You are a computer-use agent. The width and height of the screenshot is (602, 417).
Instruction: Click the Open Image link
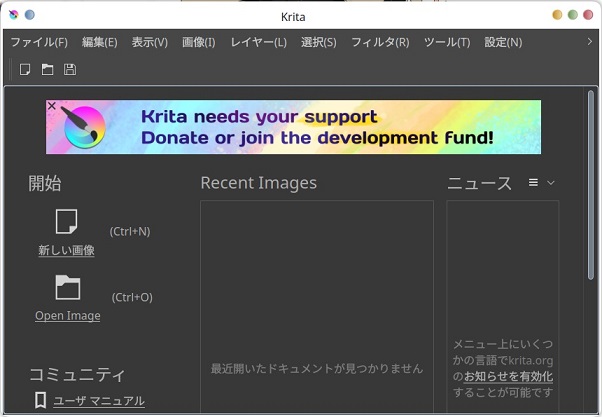(x=67, y=316)
